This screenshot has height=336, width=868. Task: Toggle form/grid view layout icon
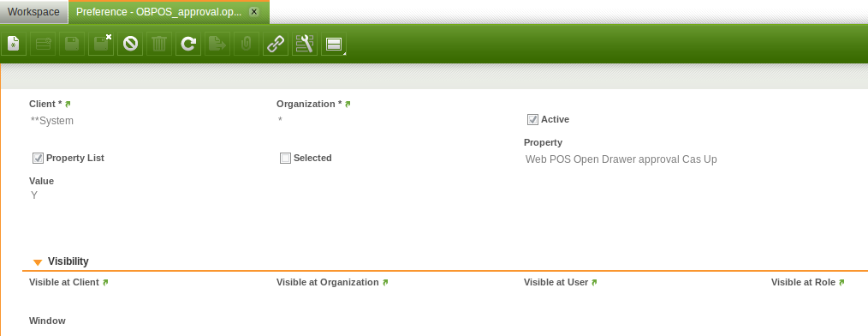334,44
